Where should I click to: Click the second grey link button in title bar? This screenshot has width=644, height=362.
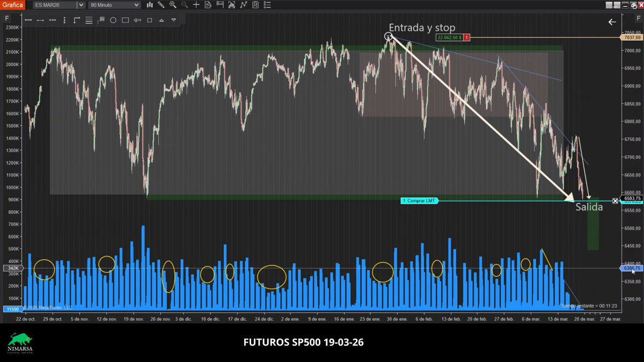pos(617,5)
